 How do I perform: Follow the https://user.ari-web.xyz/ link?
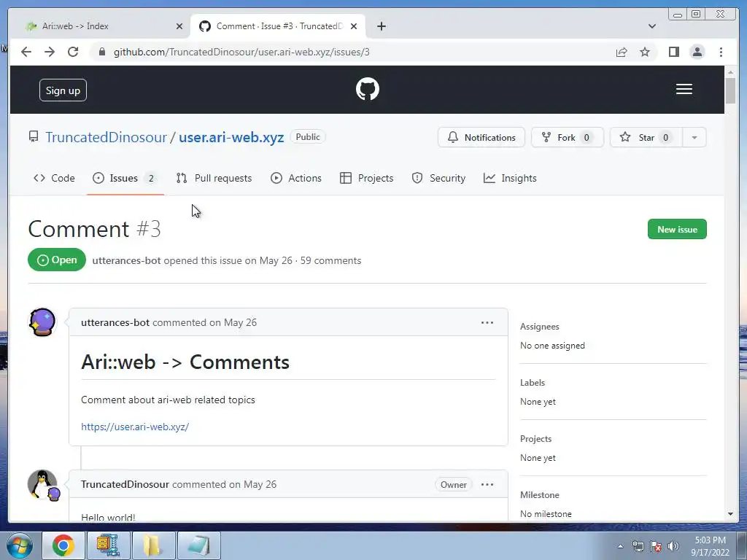[x=135, y=427]
